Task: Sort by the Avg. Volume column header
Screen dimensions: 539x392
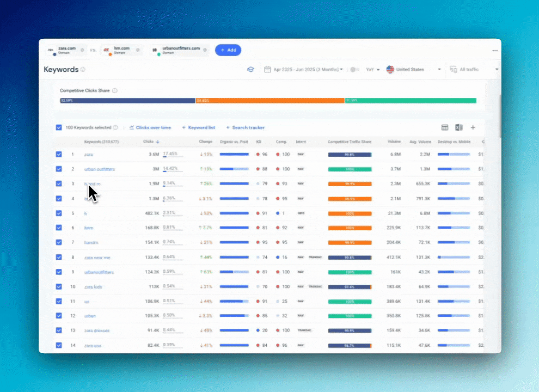Action: 420,142
